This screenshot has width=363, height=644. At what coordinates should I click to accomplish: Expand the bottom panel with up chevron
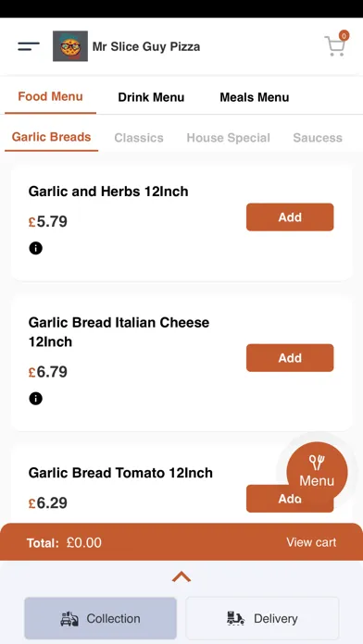(181, 577)
